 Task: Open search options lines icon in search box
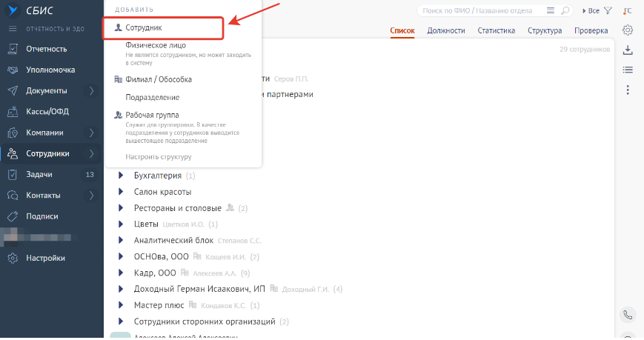pos(551,10)
